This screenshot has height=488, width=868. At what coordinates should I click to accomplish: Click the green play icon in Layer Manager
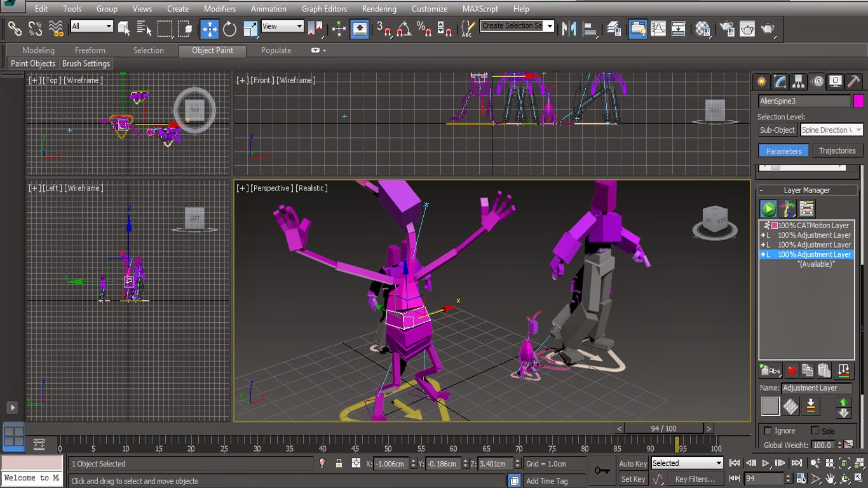point(769,208)
